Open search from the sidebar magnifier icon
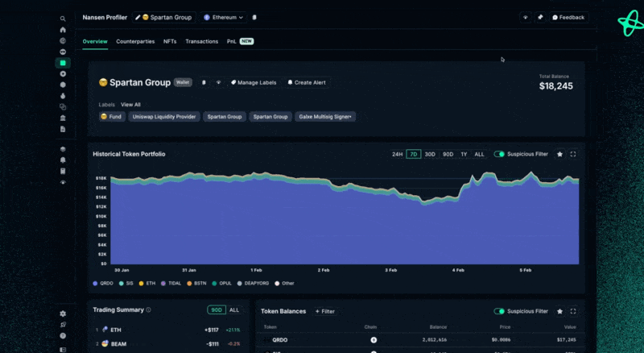Viewport: 644px width, 353px height. click(x=63, y=19)
